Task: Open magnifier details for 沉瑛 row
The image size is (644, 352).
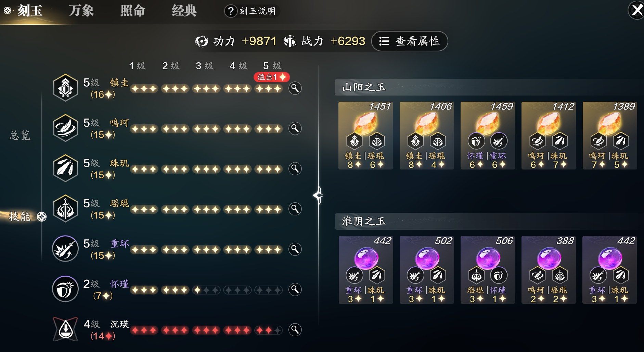Action: point(295,330)
